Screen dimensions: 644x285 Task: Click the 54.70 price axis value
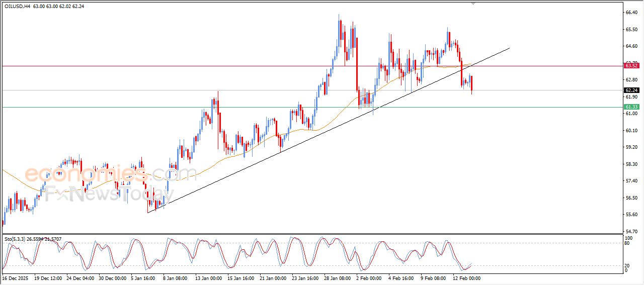click(x=631, y=231)
